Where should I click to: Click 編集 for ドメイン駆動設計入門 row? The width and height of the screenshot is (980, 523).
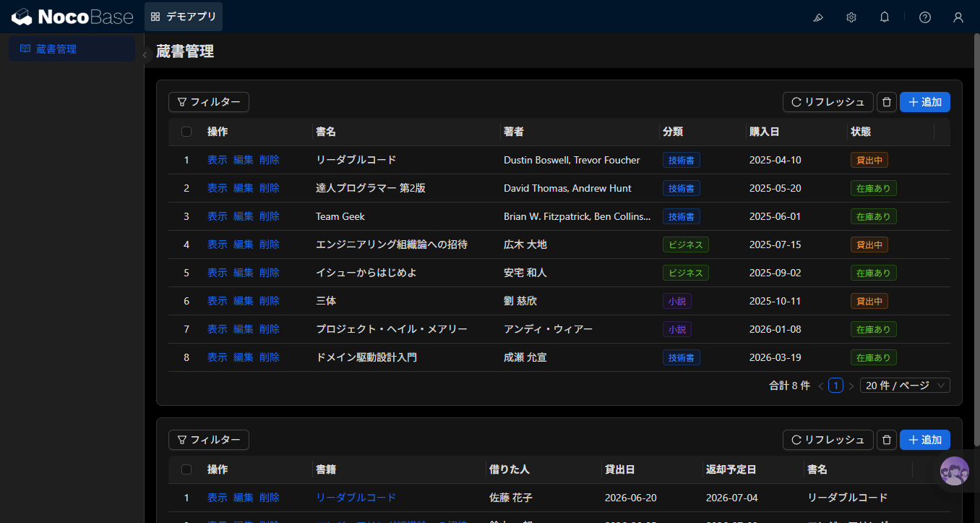(x=244, y=357)
